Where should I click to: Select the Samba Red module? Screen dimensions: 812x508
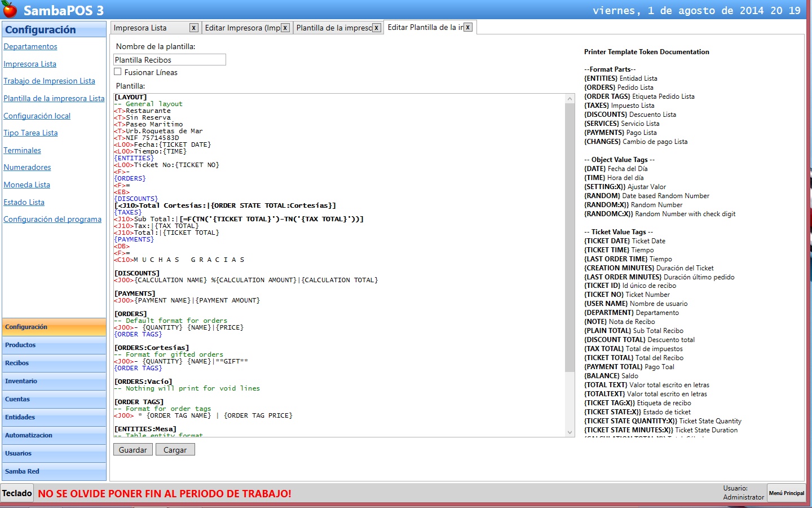[x=54, y=471]
